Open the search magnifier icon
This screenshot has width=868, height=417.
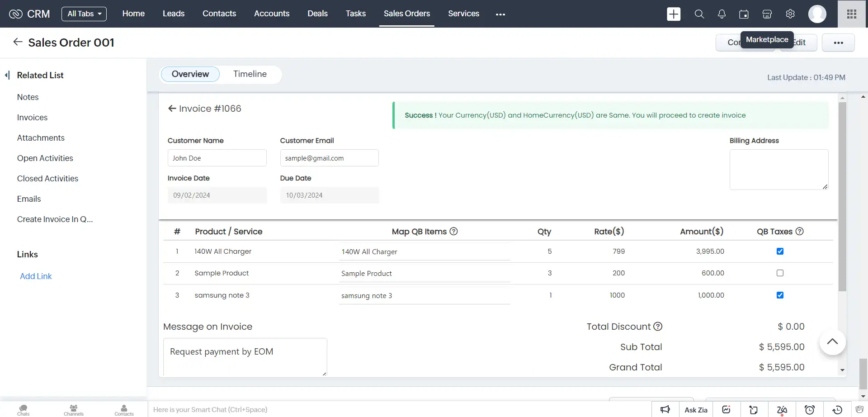699,14
